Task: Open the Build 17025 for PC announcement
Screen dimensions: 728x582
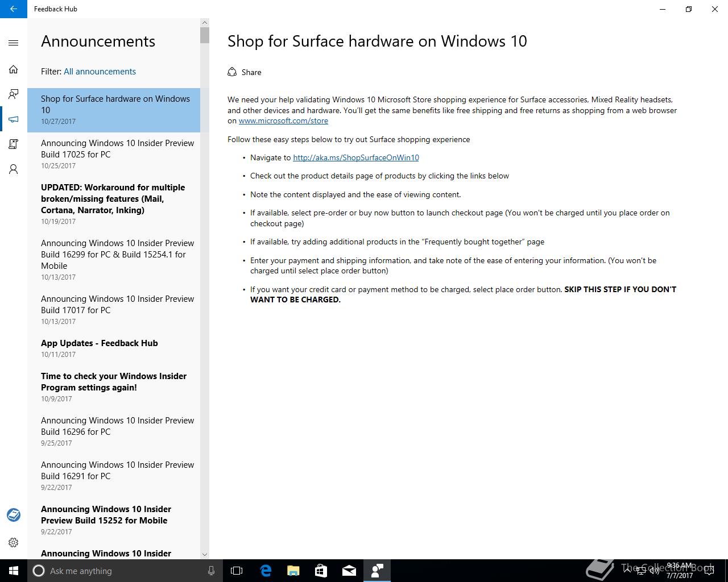Action: point(114,155)
